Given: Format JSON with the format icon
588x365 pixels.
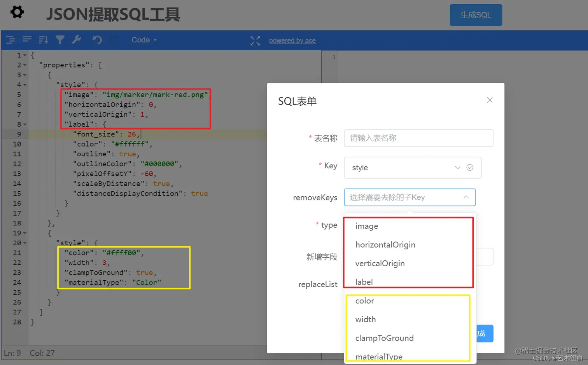Looking at the screenshot, I should click(x=10, y=40).
